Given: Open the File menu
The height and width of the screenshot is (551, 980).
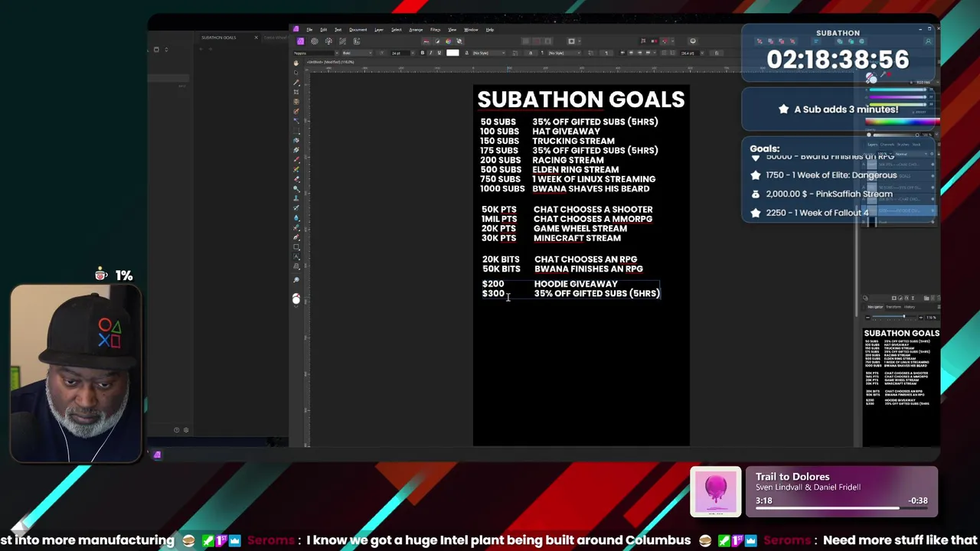Looking at the screenshot, I should coord(309,29).
